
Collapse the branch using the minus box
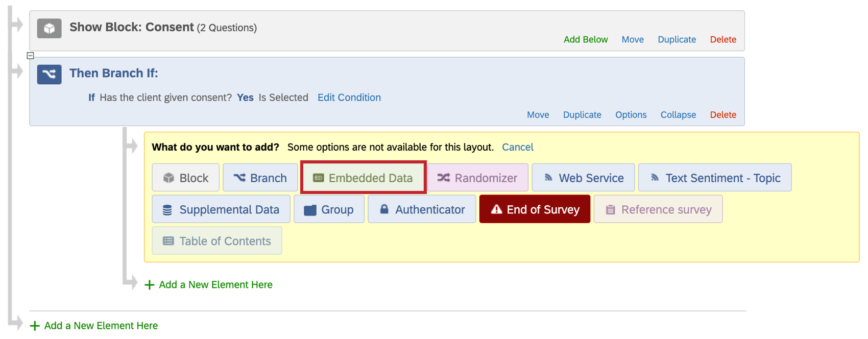tap(31, 56)
